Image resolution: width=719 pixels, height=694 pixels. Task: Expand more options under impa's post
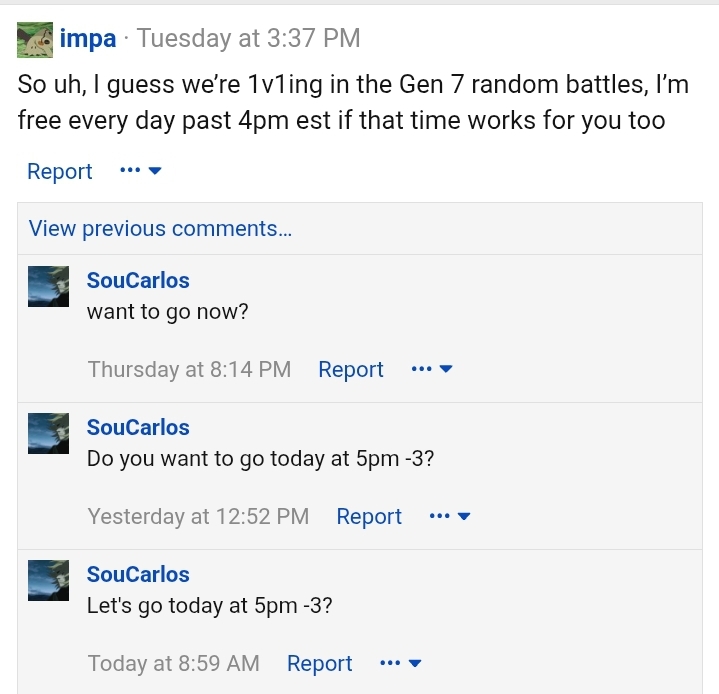(141, 171)
